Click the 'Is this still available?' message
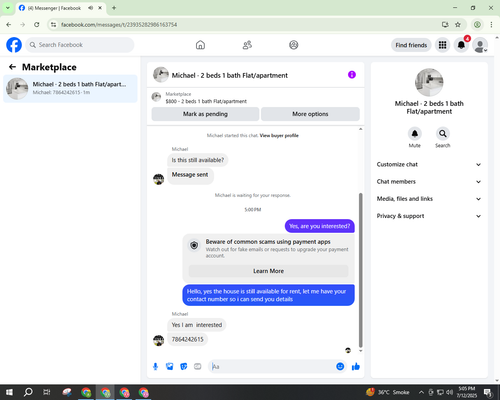 click(198, 160)
